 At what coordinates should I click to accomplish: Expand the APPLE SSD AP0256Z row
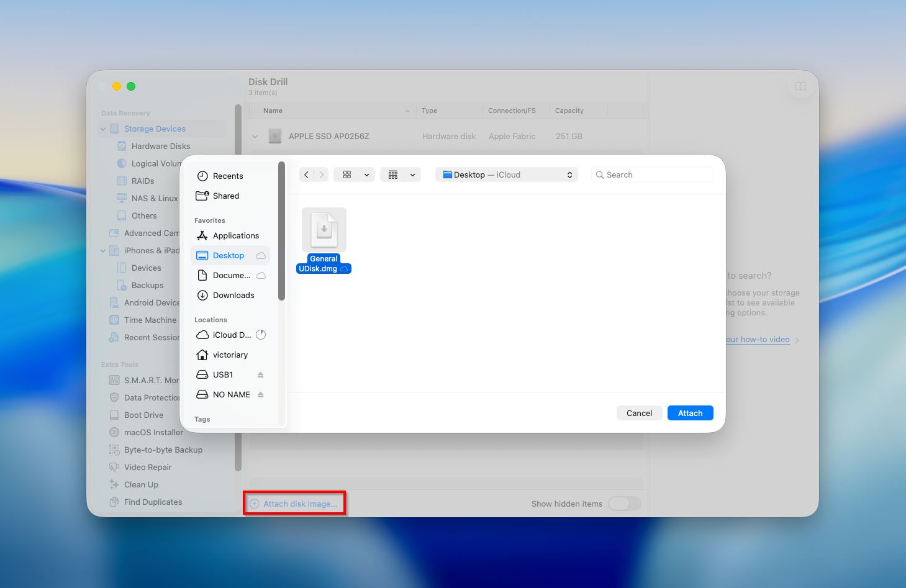click(255, 137)
